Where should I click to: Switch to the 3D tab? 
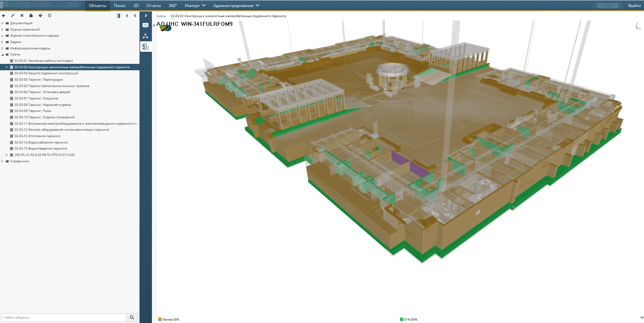(x=136, y=6)
